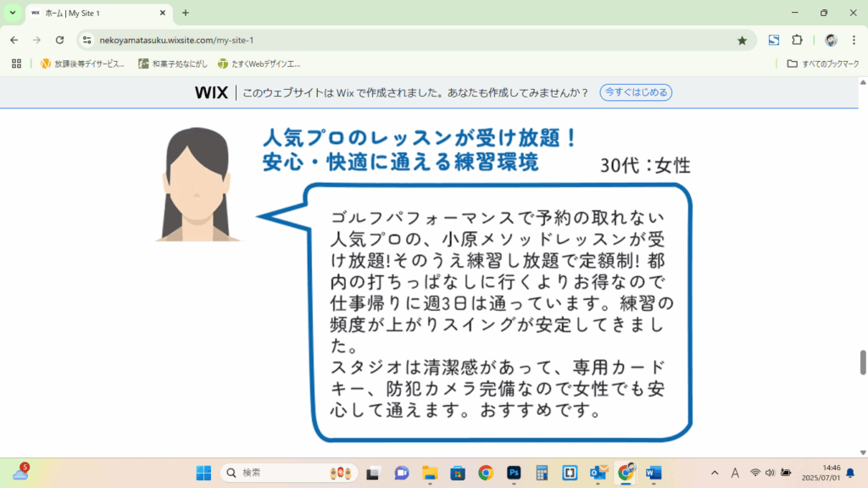Open the Wi-Fi network tray icon

click(755, 473)
